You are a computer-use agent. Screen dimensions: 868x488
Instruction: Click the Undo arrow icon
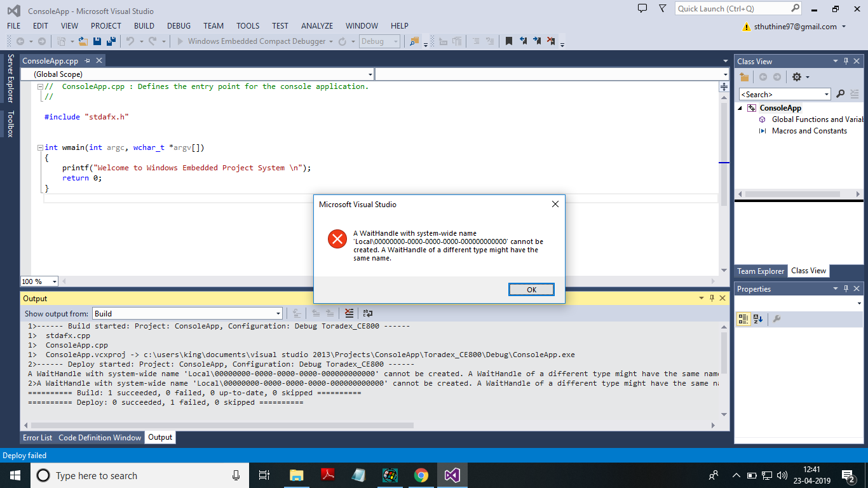click(130, 41)
